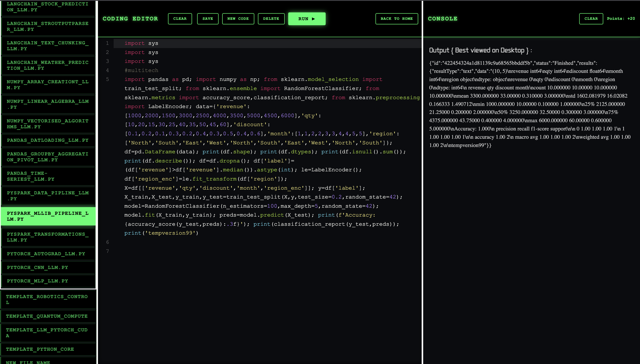Place cursor on empty line 7

click(267, 251)
